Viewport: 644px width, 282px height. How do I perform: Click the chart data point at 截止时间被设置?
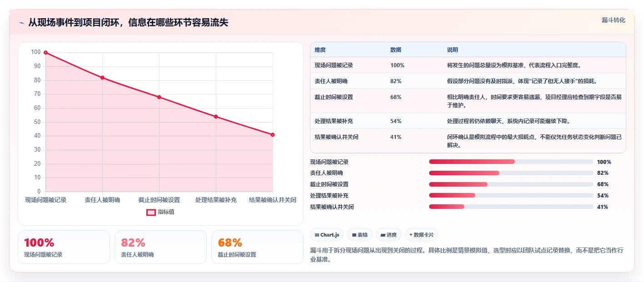(x=159, y=97)
